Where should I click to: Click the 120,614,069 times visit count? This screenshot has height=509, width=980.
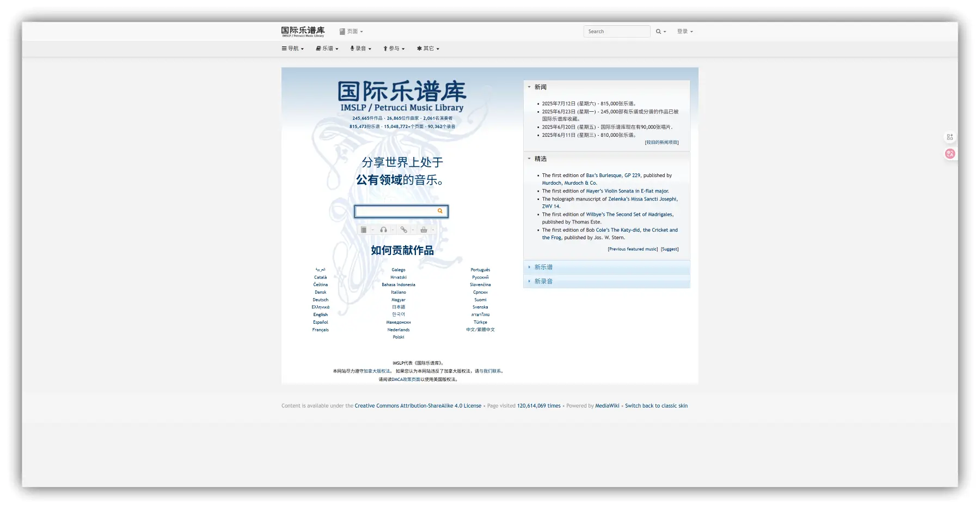(539, 406)
